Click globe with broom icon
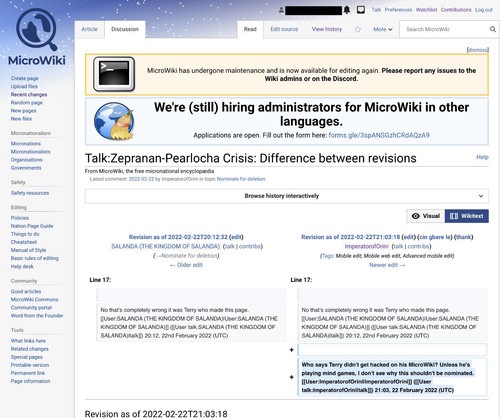 (114, 121)
